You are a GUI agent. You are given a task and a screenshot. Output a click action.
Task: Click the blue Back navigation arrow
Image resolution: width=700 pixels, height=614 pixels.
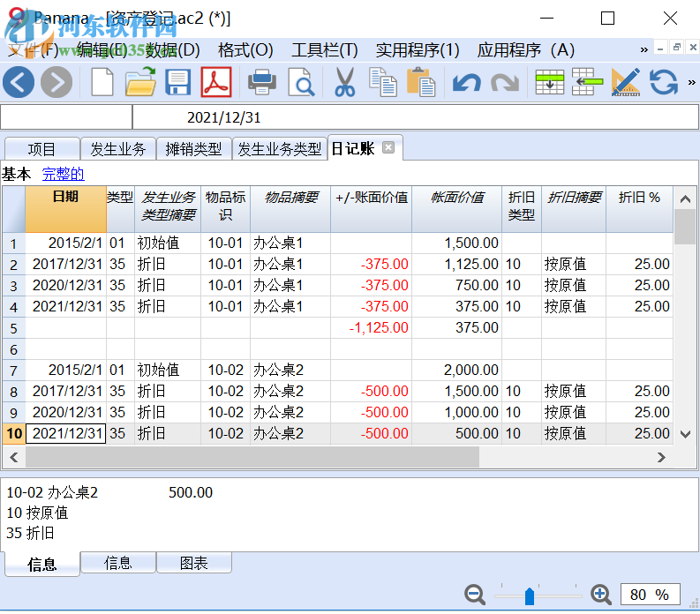[19, 82]
